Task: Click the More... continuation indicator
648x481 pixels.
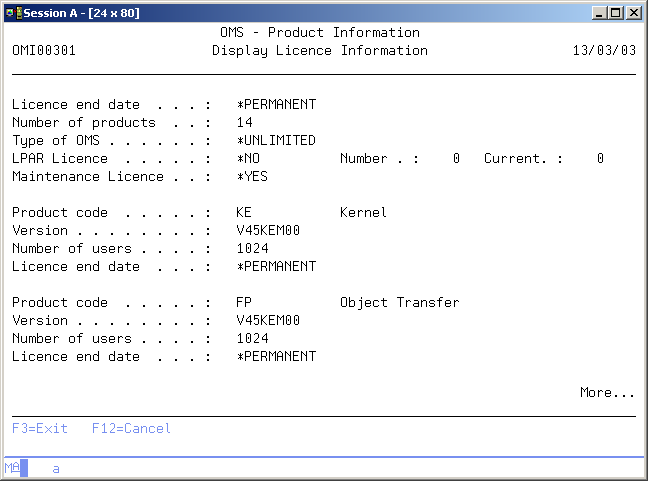Action: 607,393
